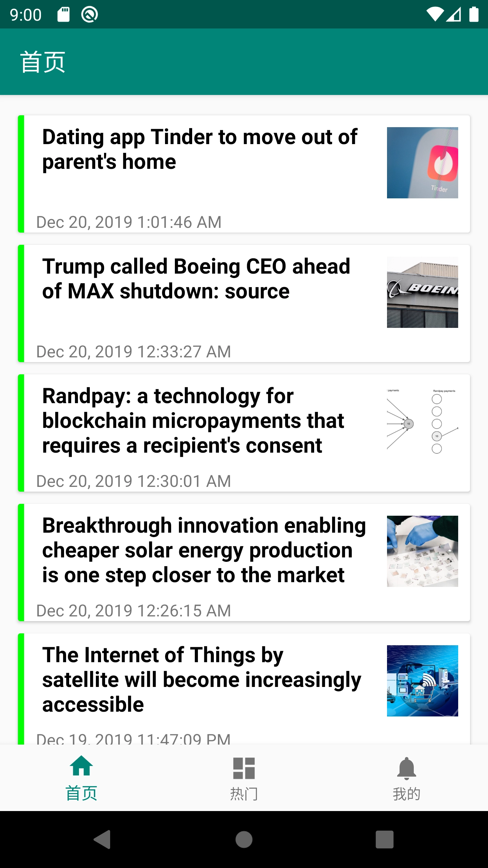488x868 pixels.
Task: Open the Tinder article headline
Action: pyautogui.click(x=200, y=149)
